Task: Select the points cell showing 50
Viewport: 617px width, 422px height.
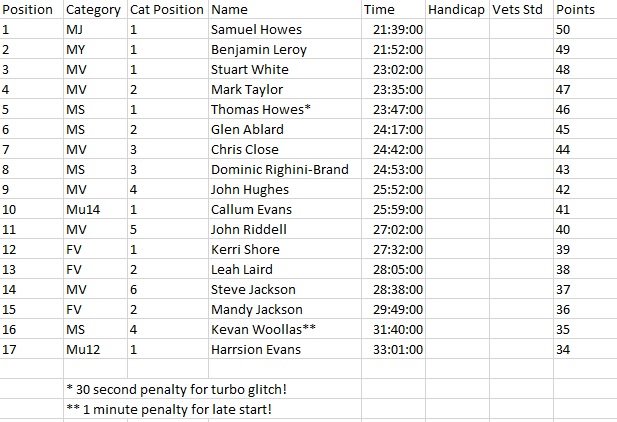Action: coord(573,30)
